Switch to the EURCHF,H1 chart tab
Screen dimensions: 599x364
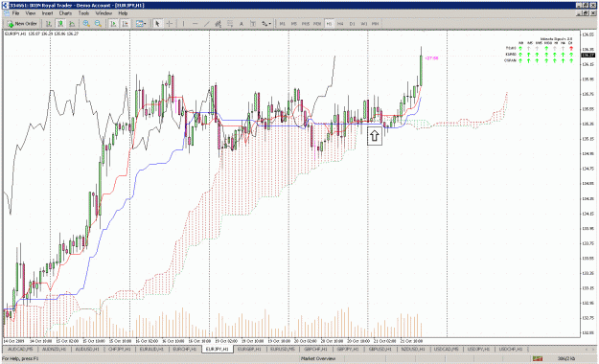(185, 349)
